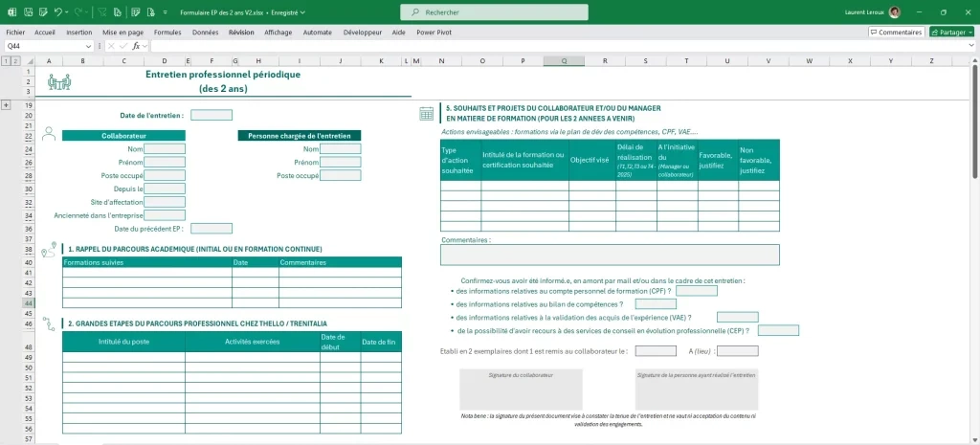Click the A (lieu) input cell

coord(738,350)
